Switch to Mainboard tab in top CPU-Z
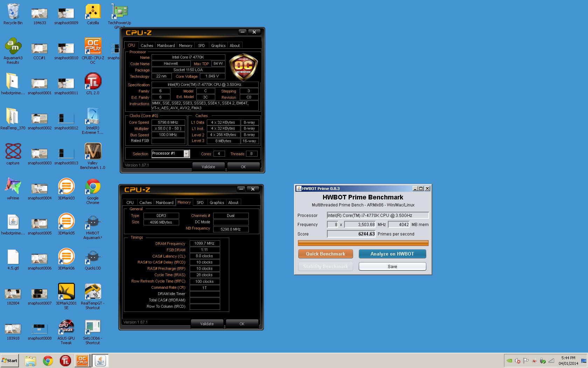588x368 pixels. 166,46
